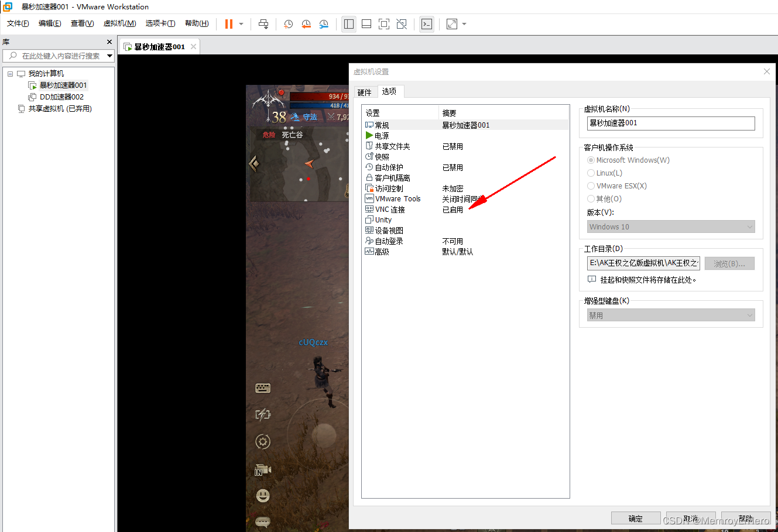Click the keyboard icon in the game
778x532 pixels.
click(x=263, y=388)
